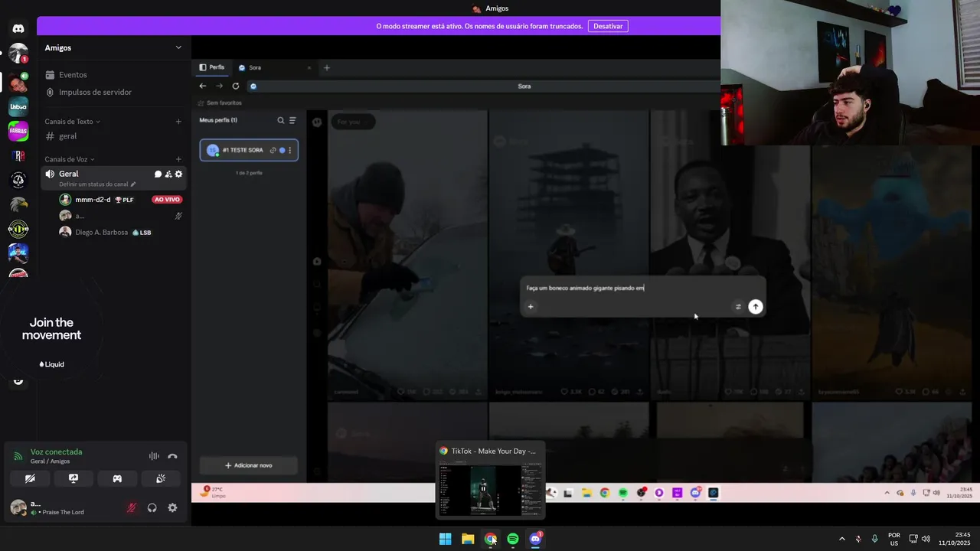Open the 23:45 clock and calendar
Screen dimensions: 980x551
click(955, 539)
